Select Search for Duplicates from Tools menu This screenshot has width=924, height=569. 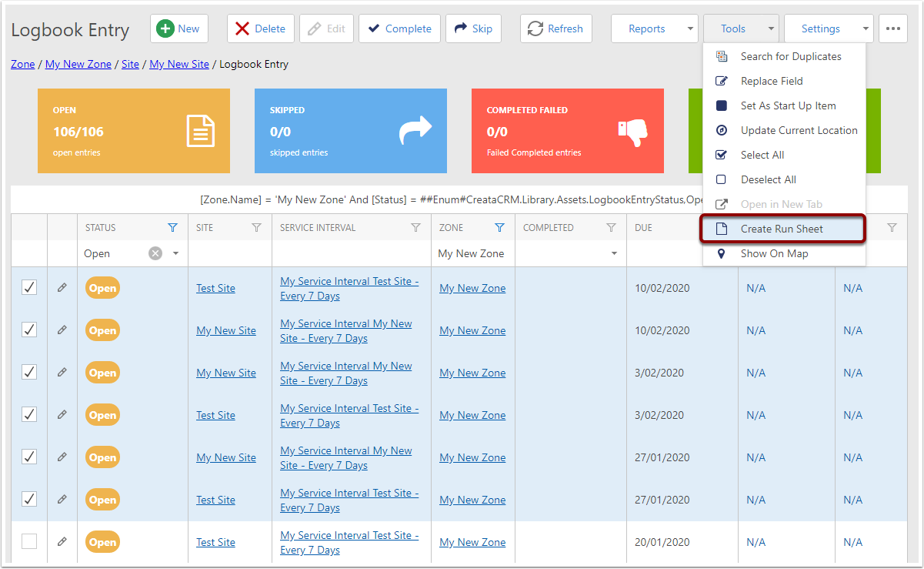tap(784, 56)
